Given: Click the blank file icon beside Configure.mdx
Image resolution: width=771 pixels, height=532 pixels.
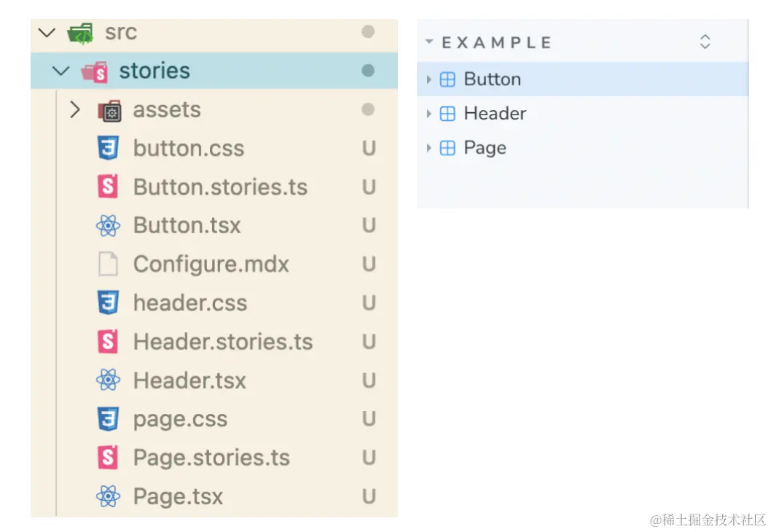Looking at the screenshot, I should tap(108, 265).
